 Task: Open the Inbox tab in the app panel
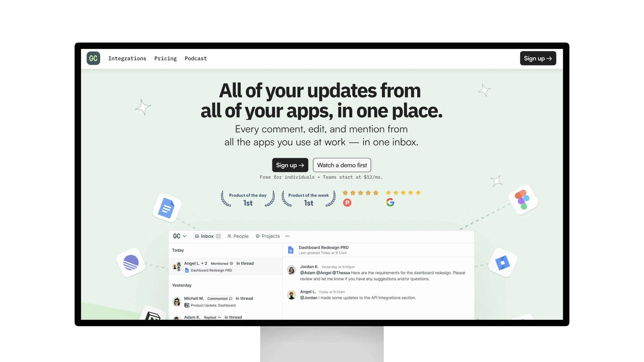[207, 236]
